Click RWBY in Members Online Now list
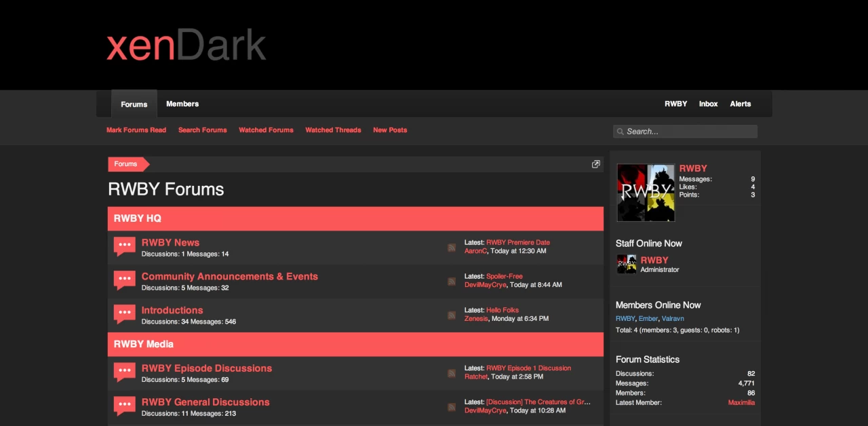868x426 pixels. (625, 319)
